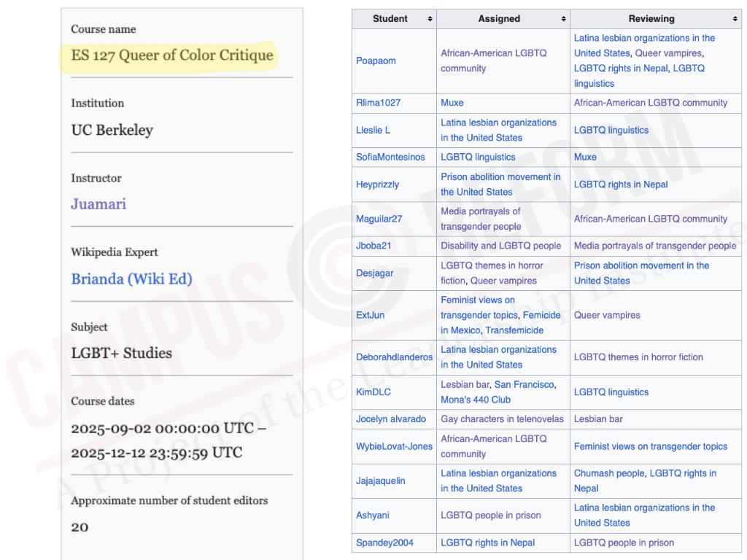Sort table by Assigned column arrows
The height and width of the screenshot is (560, 747).
coord(564,19)
